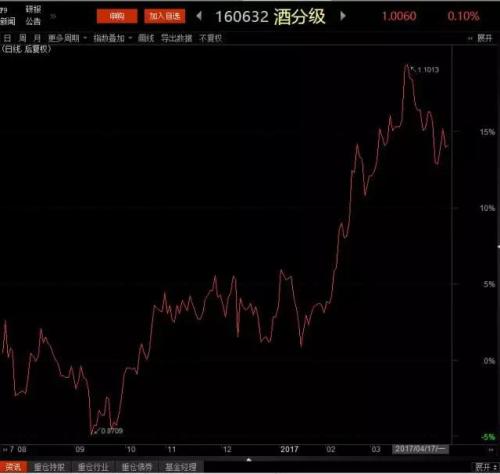The image size is (500, 474).
Task: Click the red 申购 button
Action: 117,16
